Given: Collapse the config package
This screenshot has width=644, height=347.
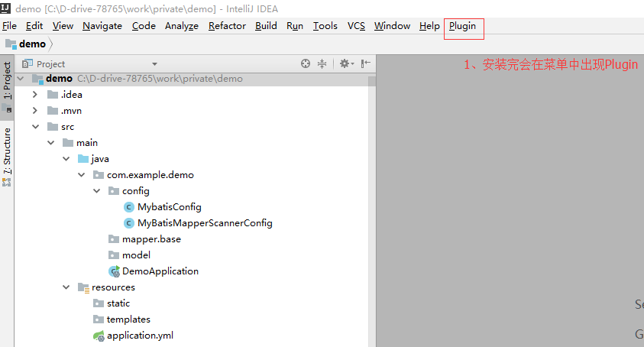Looking at the screenshot, I should (96, 191).
